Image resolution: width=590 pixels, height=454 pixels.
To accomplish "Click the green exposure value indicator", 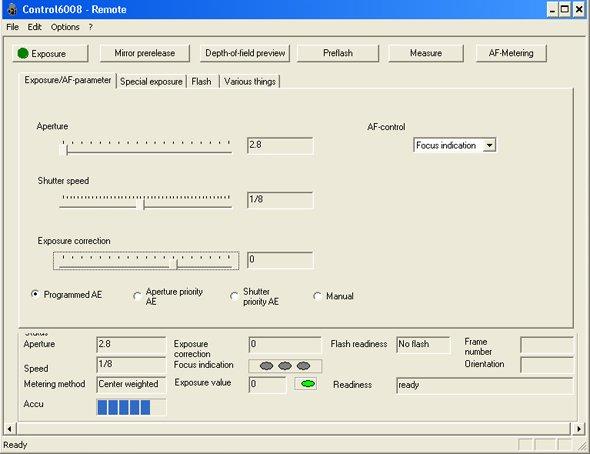I will click(305, 384).
